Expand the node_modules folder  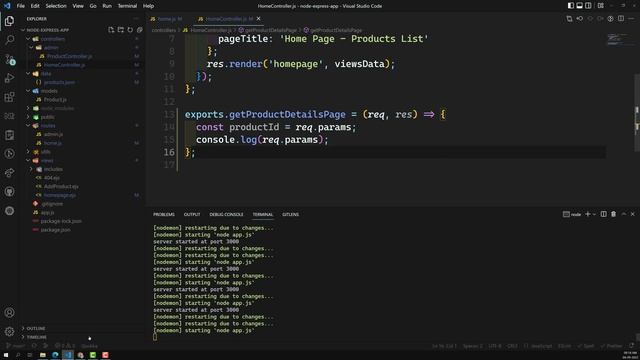(28, 108)
